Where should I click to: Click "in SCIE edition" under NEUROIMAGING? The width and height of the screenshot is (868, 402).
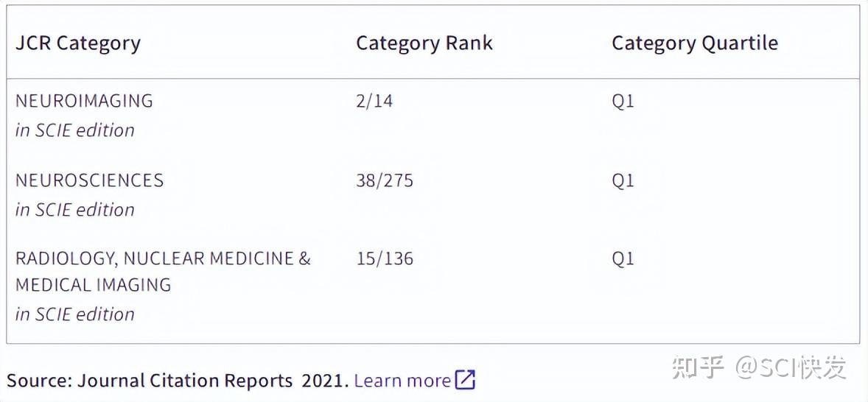pos(75,130)
